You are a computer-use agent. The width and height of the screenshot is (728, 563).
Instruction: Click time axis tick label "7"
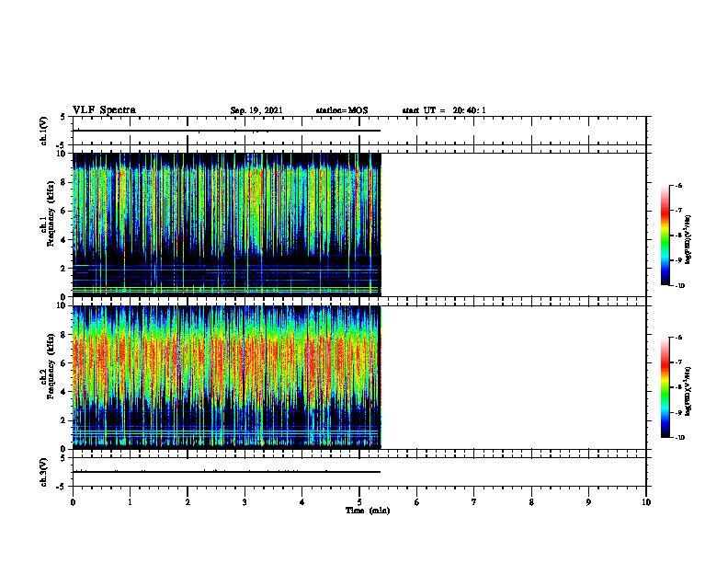[474, 502]
